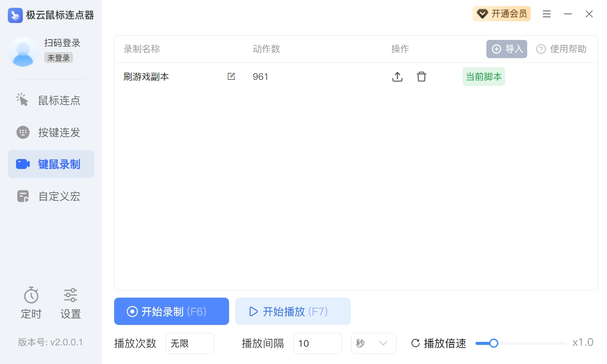Switch to the 鼠标连点 tab
607x364 pixels.
[51, 101]
